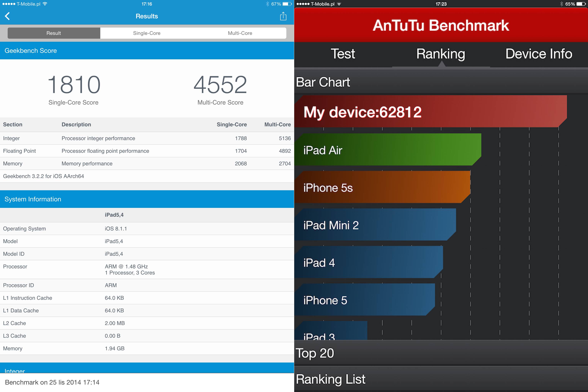This screenshot has height=392, width=588.
Task: Select the Floating Point row
Action: point(147,151)
